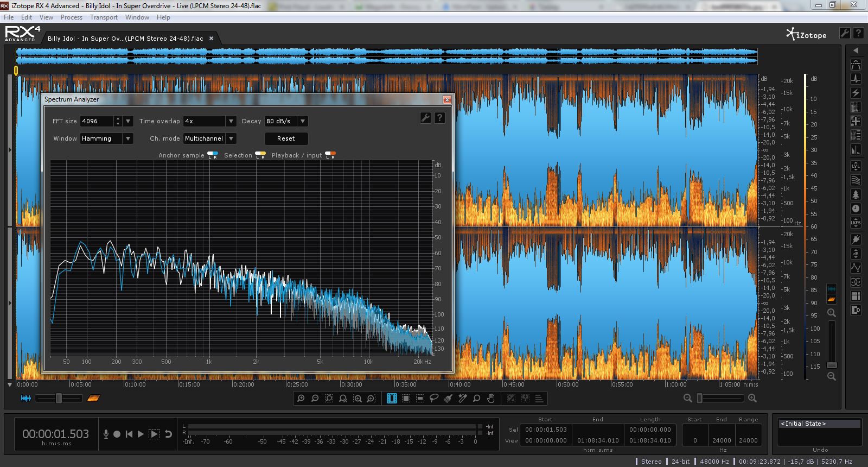Switch to spectrogram view icon below timeline
Viewport: 868px width, 467px height.
pos(93,399)
